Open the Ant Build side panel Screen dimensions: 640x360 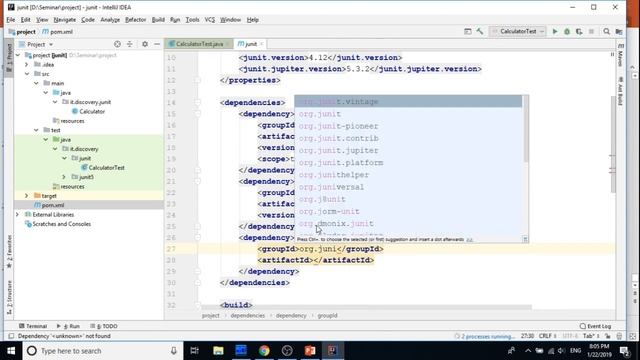[620, 91]
